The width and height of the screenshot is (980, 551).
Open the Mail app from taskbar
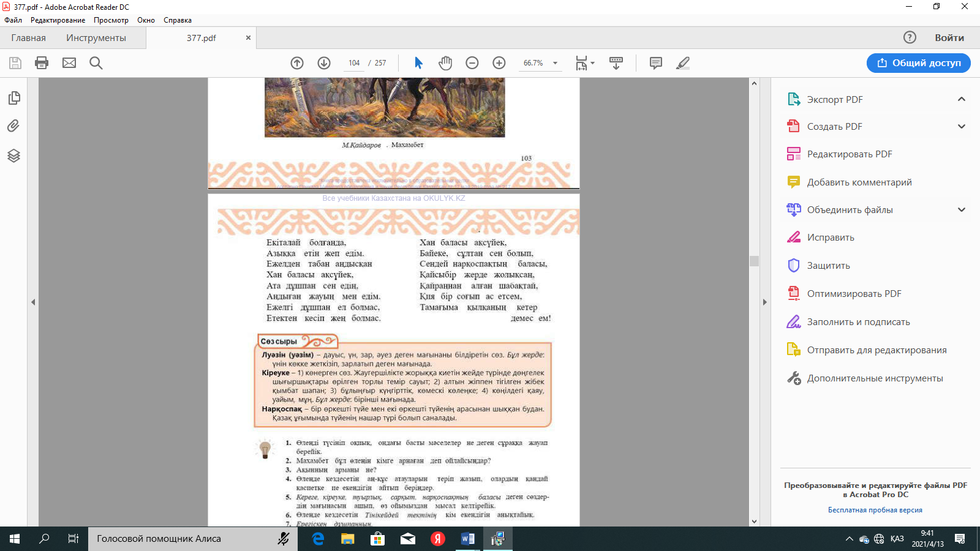click(407, 539)
